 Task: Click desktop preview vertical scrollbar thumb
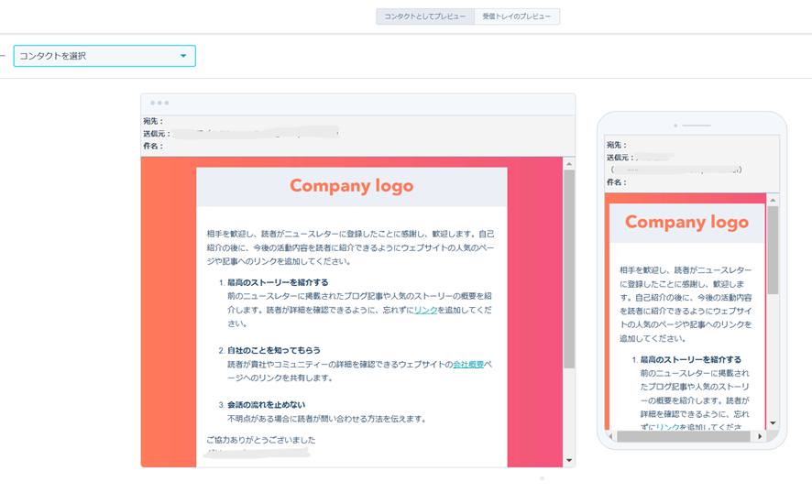569,269
